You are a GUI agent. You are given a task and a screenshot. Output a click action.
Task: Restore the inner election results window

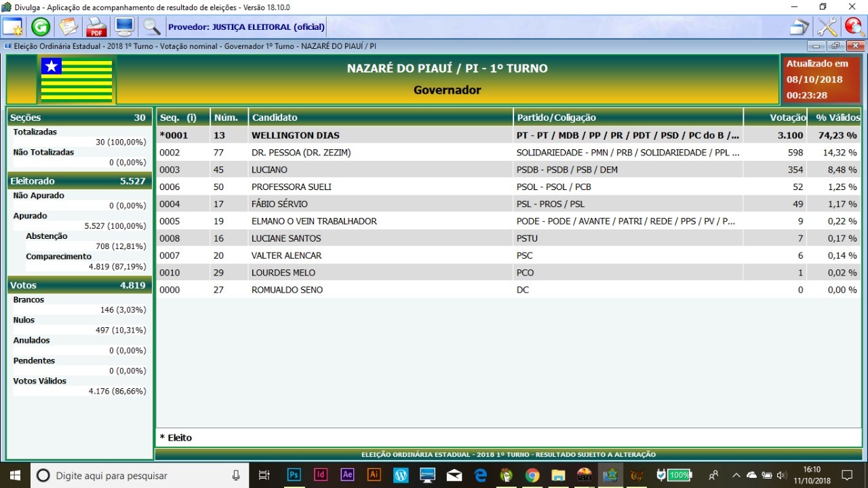[x=835, y=46]
